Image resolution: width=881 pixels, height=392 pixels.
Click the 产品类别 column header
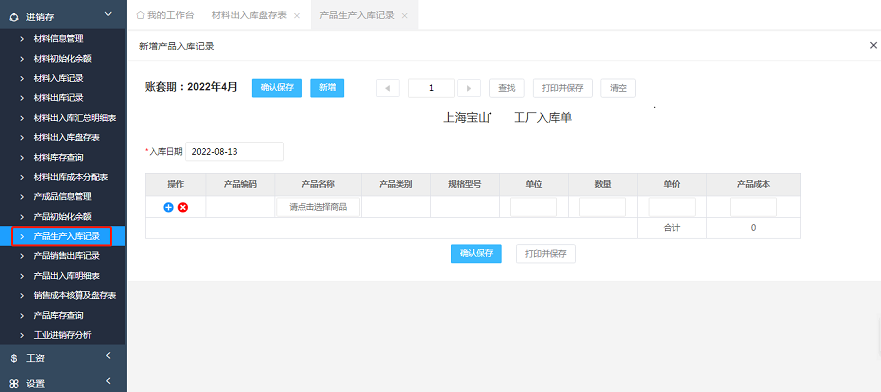[396, 184]
